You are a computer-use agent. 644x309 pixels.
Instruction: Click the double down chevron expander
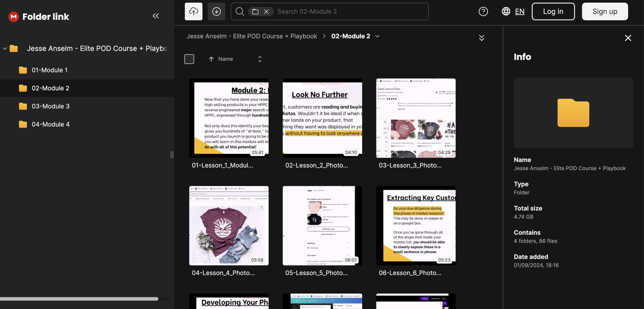(481, 38)
